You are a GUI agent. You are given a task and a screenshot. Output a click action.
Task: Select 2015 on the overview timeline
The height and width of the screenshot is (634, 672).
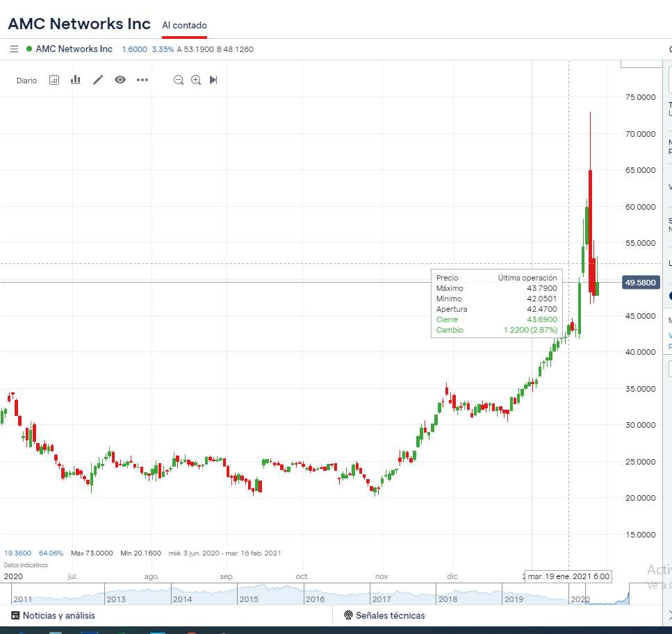pyautogui.click(x=249, y=599)
